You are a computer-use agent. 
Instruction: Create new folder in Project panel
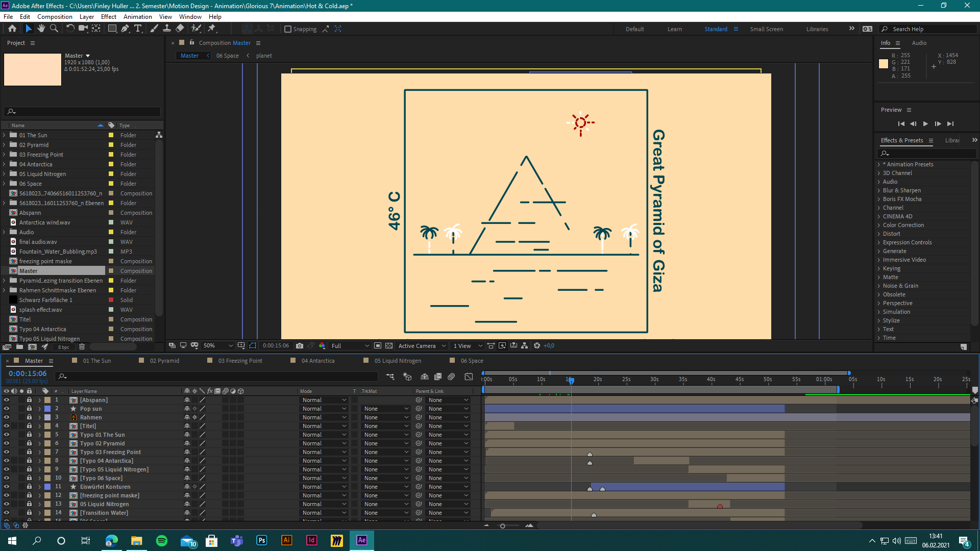pyautogui.click(x=19, y=347)
